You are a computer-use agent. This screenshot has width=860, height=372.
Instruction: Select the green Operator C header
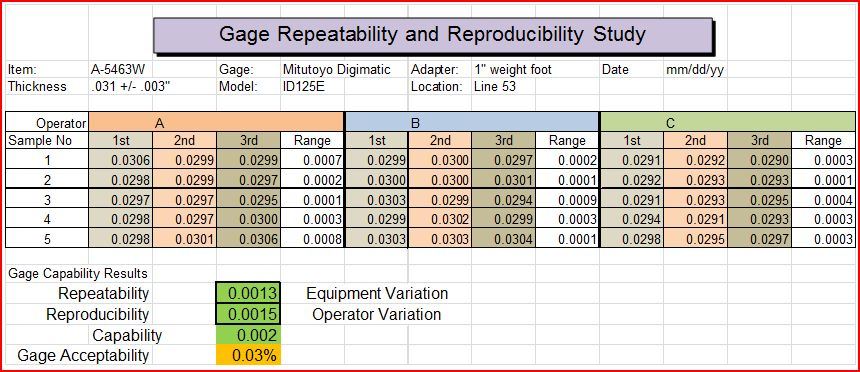point(727,122)
